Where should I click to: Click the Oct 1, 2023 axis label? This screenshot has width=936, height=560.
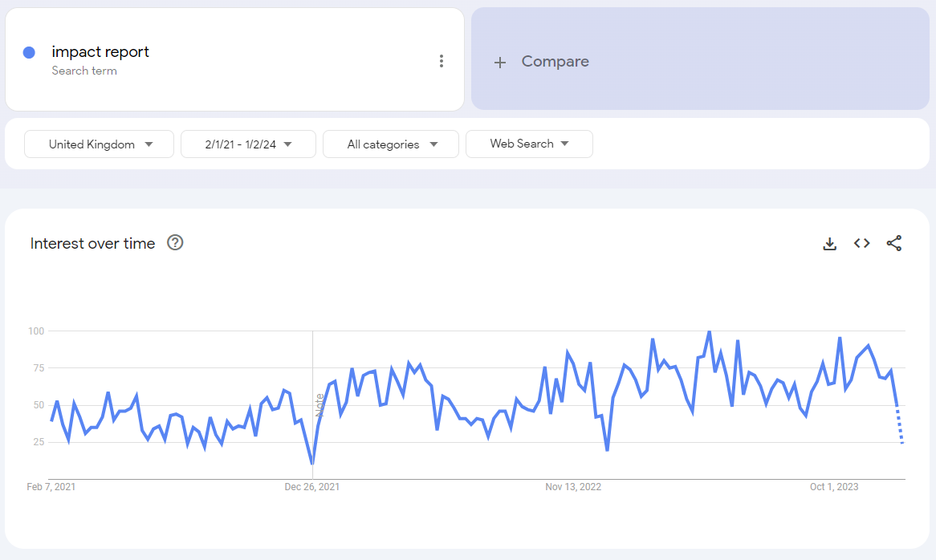pos(834,487)
